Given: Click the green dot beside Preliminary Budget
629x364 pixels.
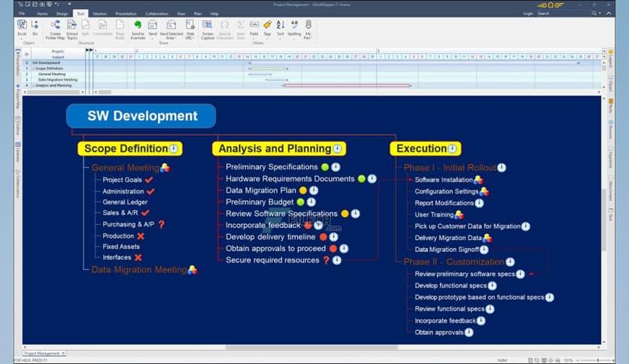Looking at the screenshot, I should click(x=300, y=202).
